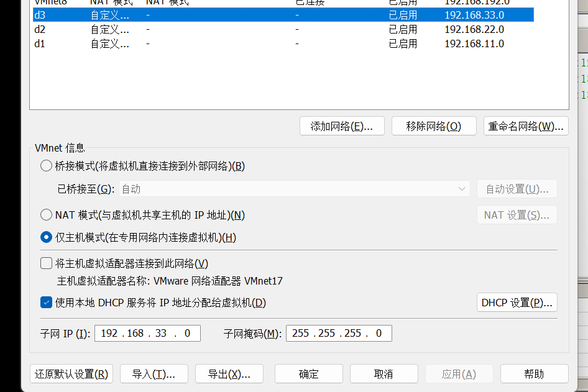Open 帮助 for the network editor
The image size is (588, 392).
[x=534, y=374]
